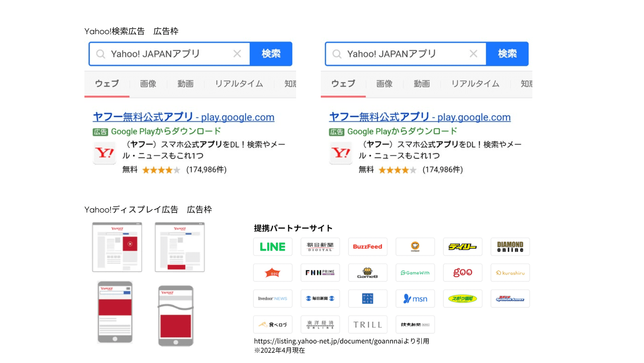
Task: Click the LINE partner logo
Action: tap(273, 247)
